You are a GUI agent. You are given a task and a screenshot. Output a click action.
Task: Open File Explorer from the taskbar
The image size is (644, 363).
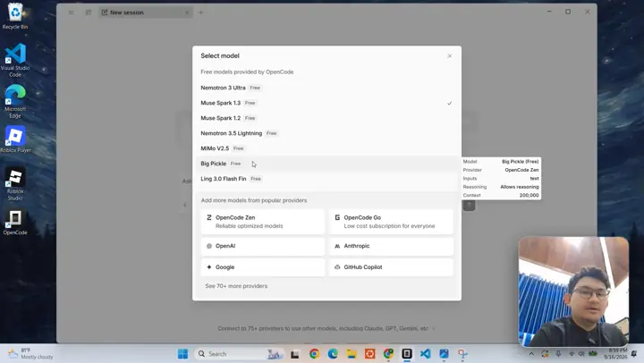coord(352,354)
